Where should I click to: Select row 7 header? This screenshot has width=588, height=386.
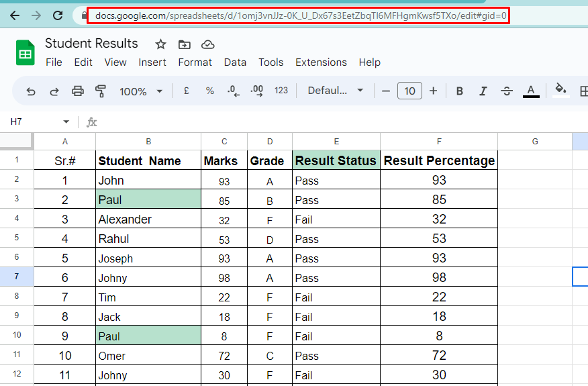pyautogui.click(x=17, y=277)
